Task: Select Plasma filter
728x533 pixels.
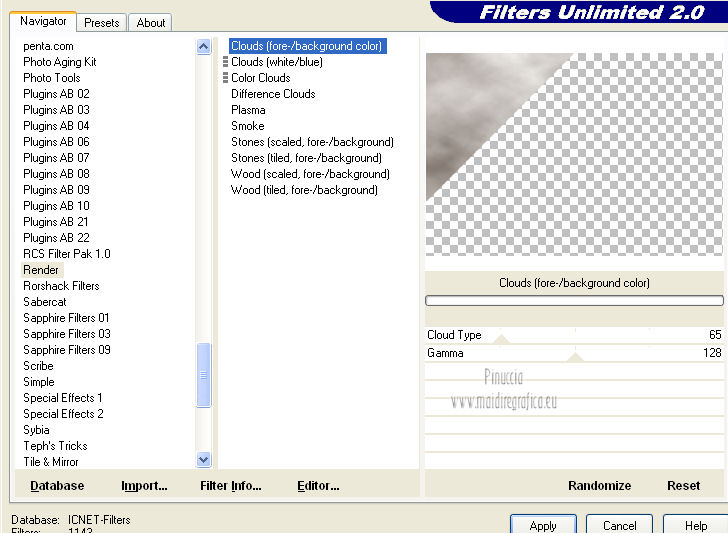Action: [248, 110]
